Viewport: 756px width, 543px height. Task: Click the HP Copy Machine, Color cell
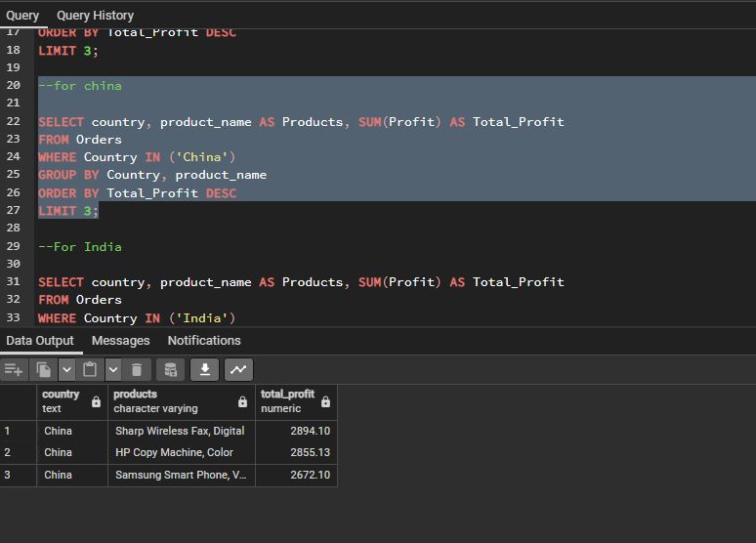pos(182,452)
